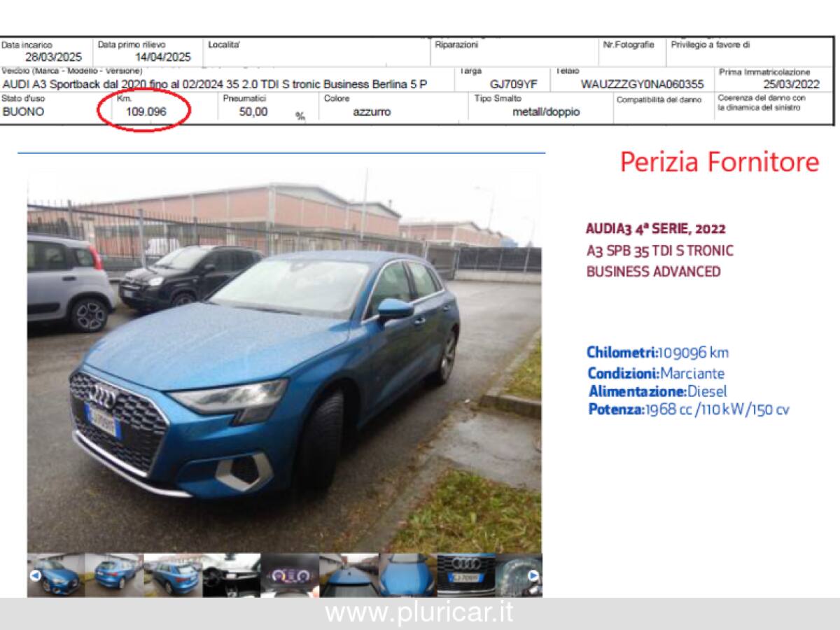
Task: Click the Perizia Fornitore heading
Action: pos(717,162)
